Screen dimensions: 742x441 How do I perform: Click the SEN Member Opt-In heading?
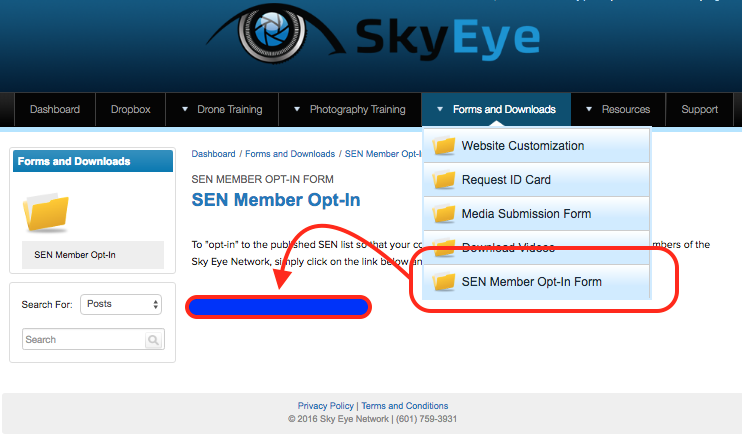(276, 200)
